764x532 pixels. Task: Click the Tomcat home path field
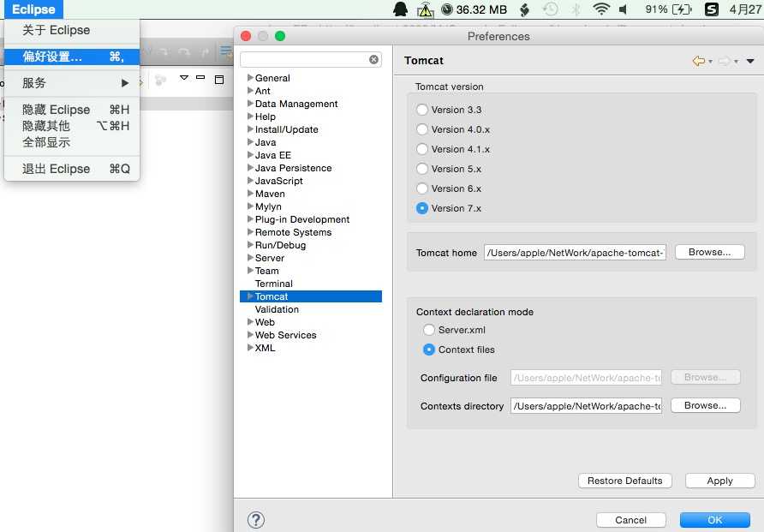(575, 253)
